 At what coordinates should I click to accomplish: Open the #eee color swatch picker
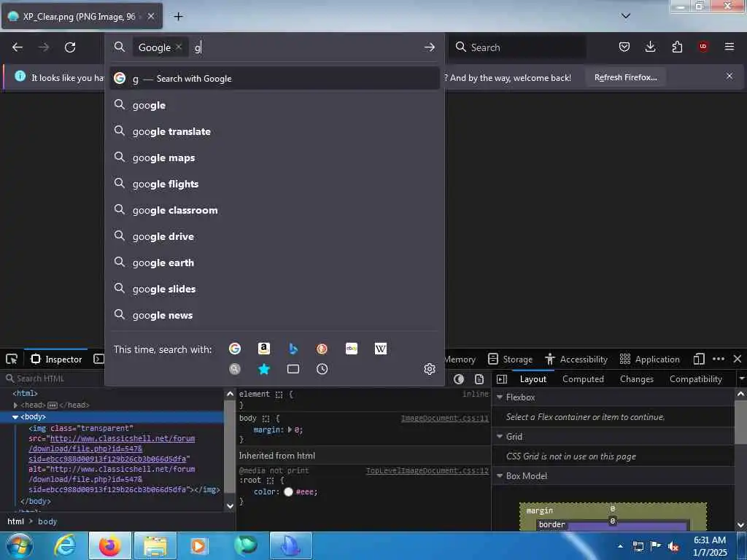pyautogui.click(x=288, y=492)
